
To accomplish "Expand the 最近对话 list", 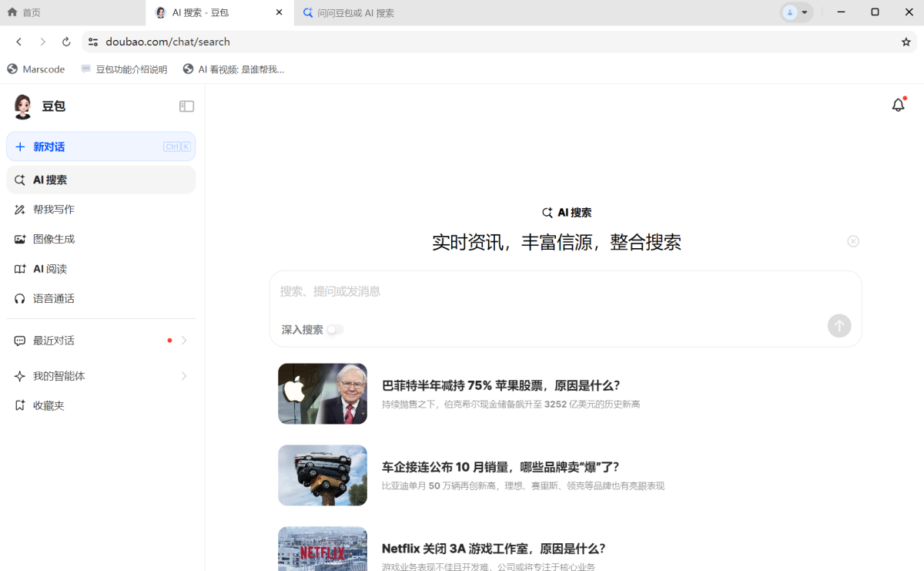I will [183, 341].
